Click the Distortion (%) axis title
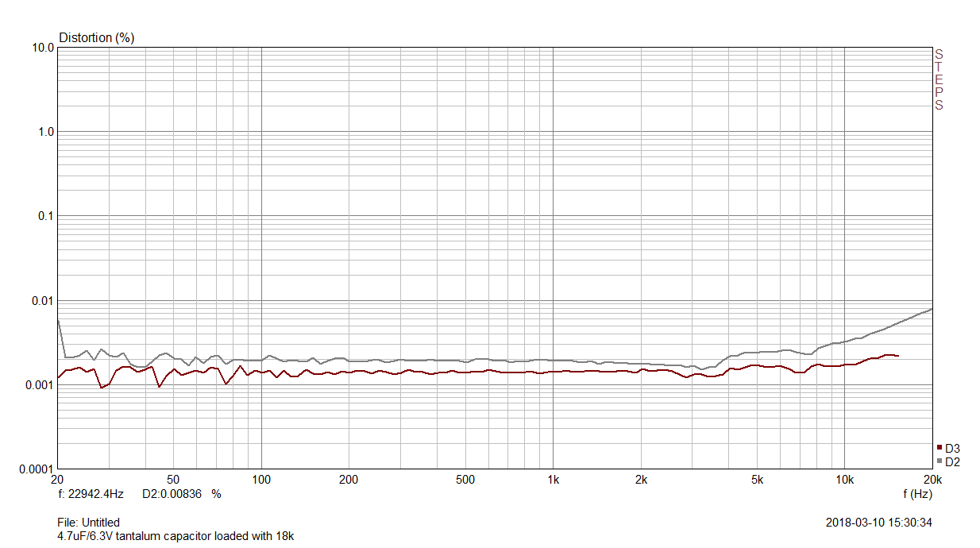 (97, 37)
